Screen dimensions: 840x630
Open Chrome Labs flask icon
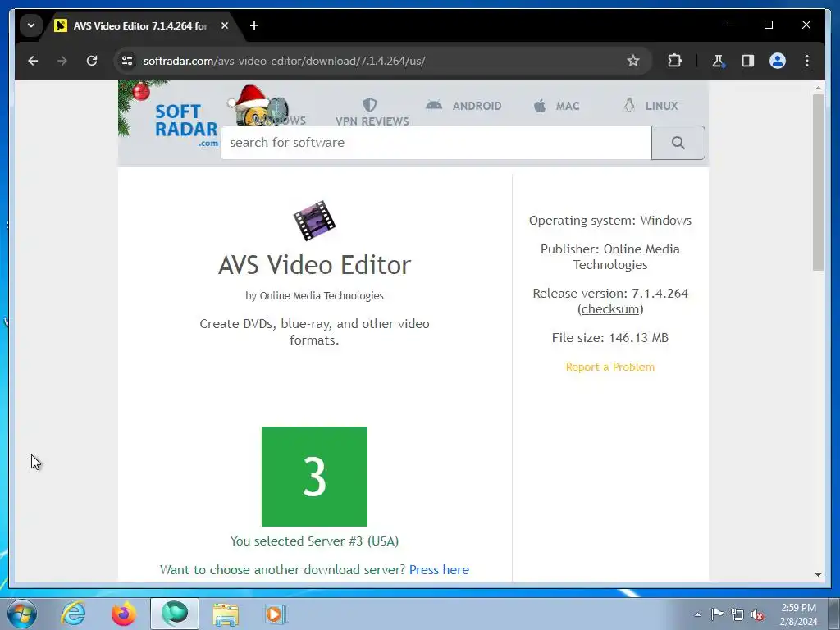tap(719, 61)
